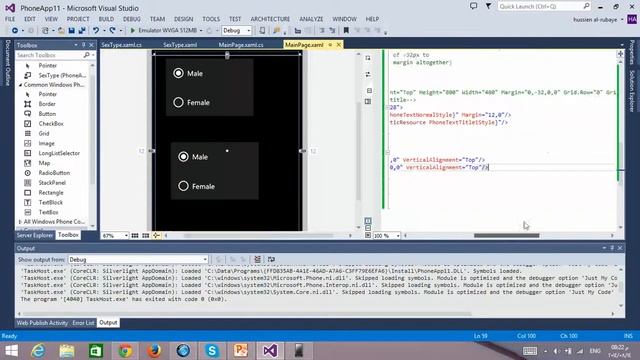This screenshot has width=640, height=360.
Task: Select the LongListSelector control in the Toolbox
Action: pos(59,153)
